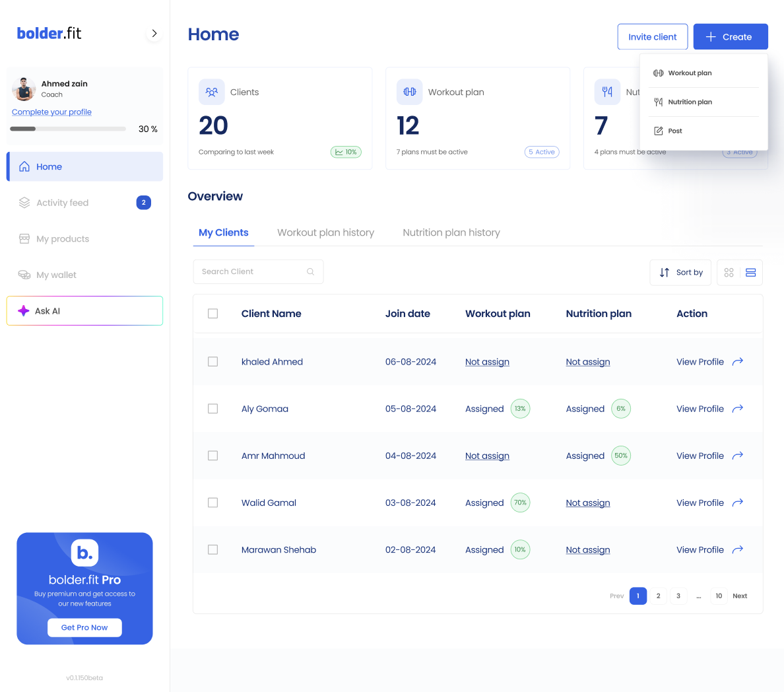
Task: Collapse the Create dropdown menu
Action: [x=730, y=37]
